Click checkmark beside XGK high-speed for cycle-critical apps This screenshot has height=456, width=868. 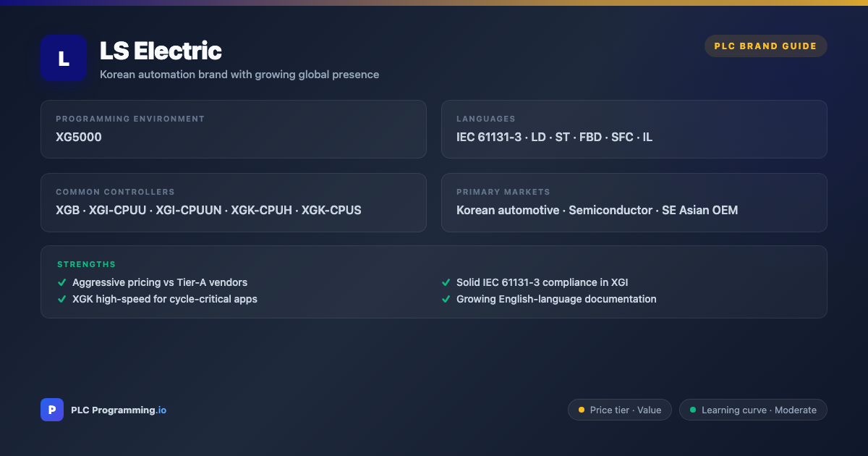click(61, 299)
